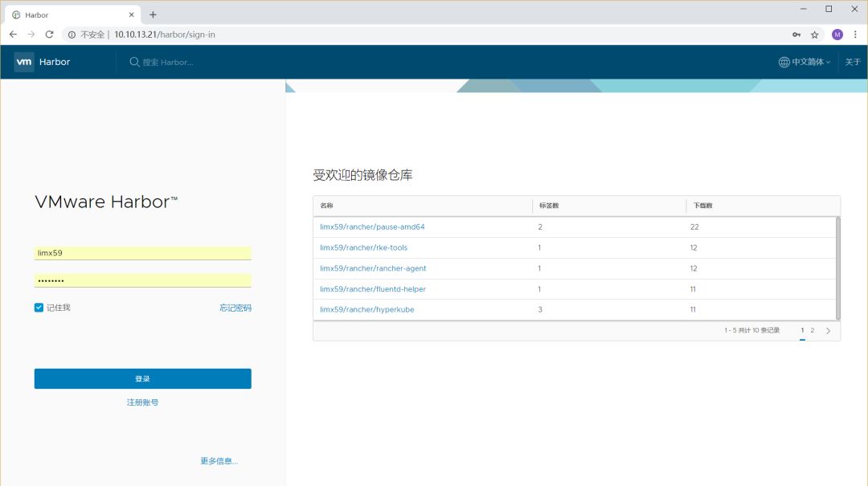868x486 pixels.
Task: Click the password input field
Action: point(143,280)
